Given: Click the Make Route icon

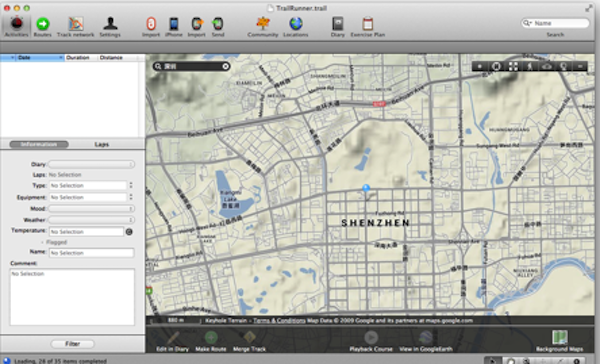Looking at the screenshot, I should click(211, 341).
